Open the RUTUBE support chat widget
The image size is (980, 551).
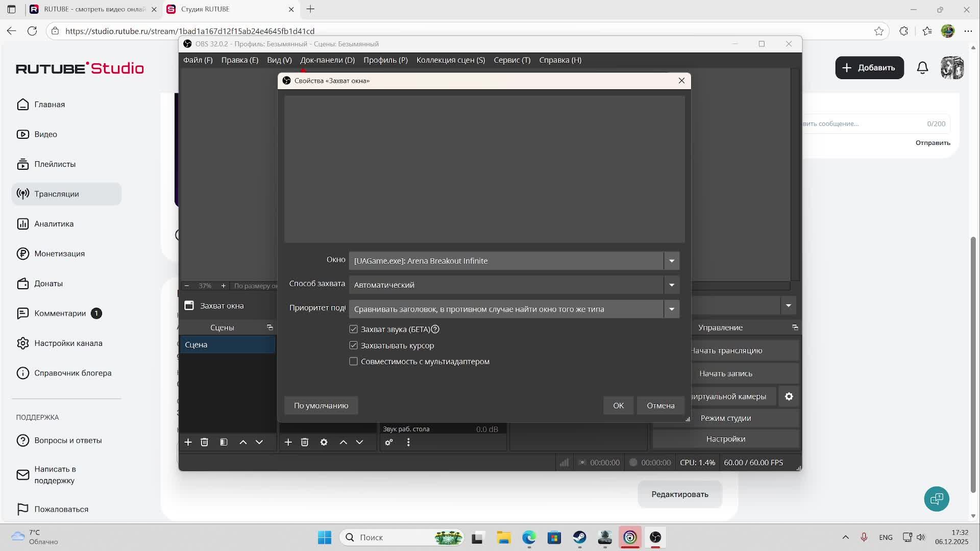[x=937, y=499]
